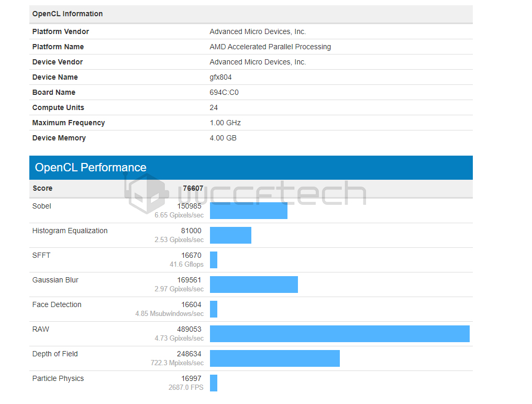Select the overall Score value 76607
This screenshot has width=532, height=404.
[193, 188]
